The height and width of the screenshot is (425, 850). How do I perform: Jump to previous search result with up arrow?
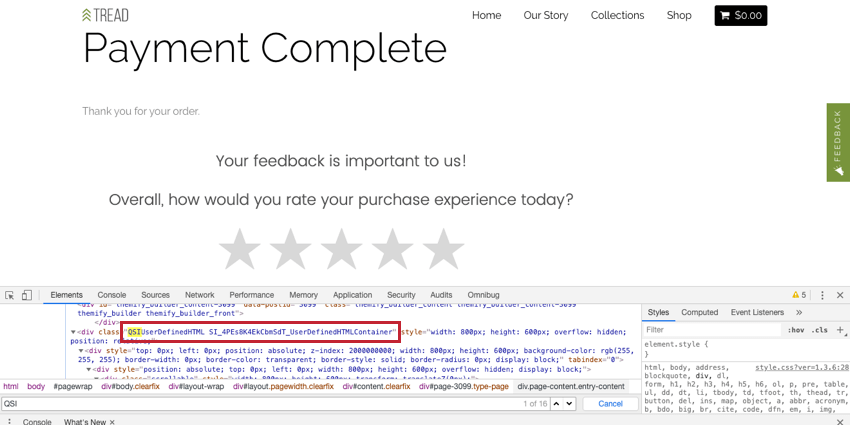[x=557, y=403]
